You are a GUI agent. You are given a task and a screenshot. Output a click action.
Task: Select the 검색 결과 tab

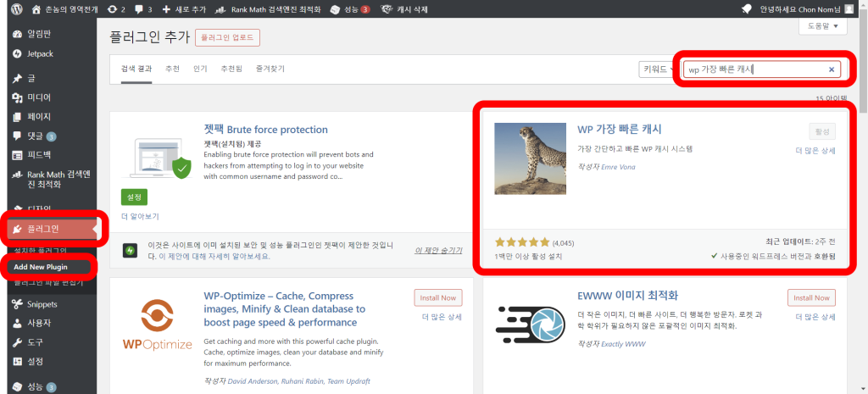point(136,69)
